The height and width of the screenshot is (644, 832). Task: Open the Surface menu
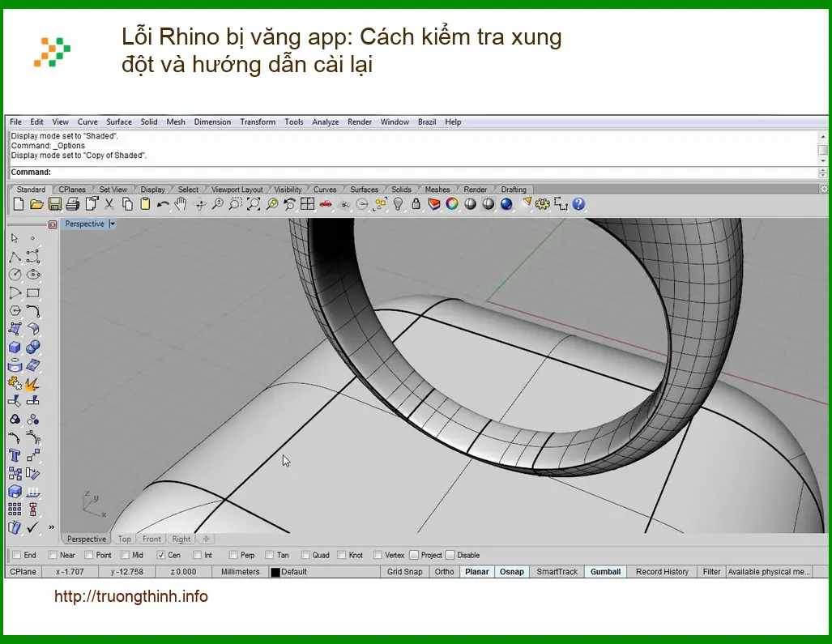click(119, 122)
